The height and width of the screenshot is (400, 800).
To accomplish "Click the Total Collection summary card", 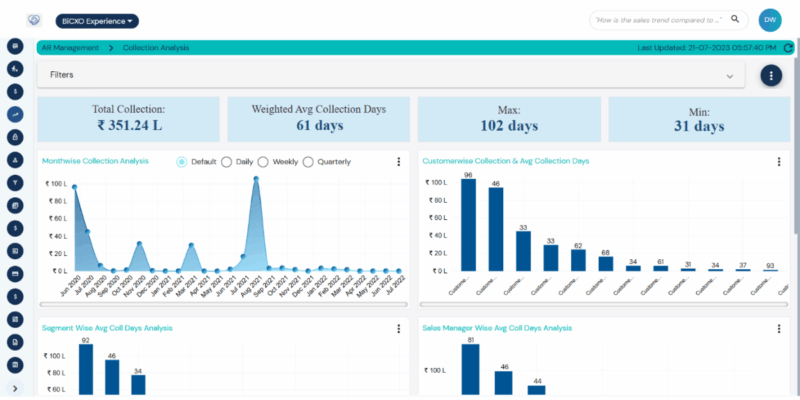I will pos(128,118).
